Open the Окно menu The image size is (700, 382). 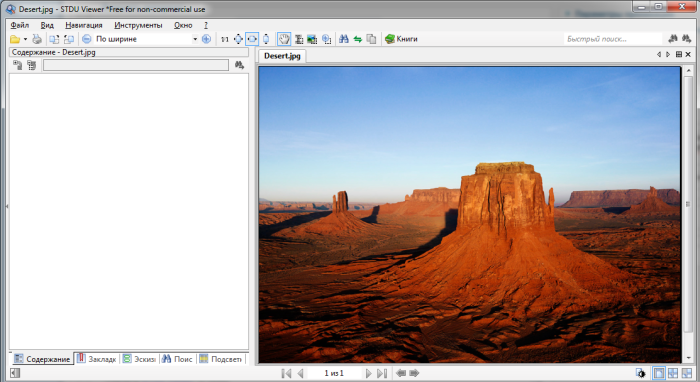tap(183, 25)
